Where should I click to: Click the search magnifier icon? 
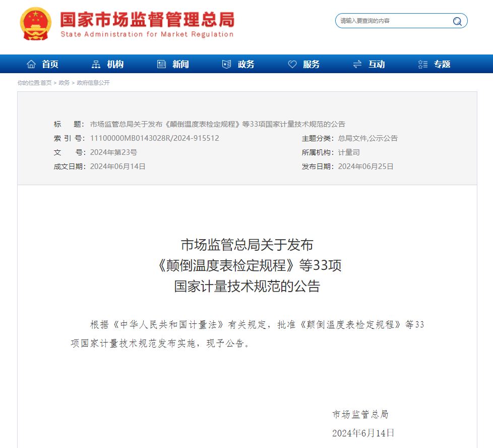(x=457, y=21)
